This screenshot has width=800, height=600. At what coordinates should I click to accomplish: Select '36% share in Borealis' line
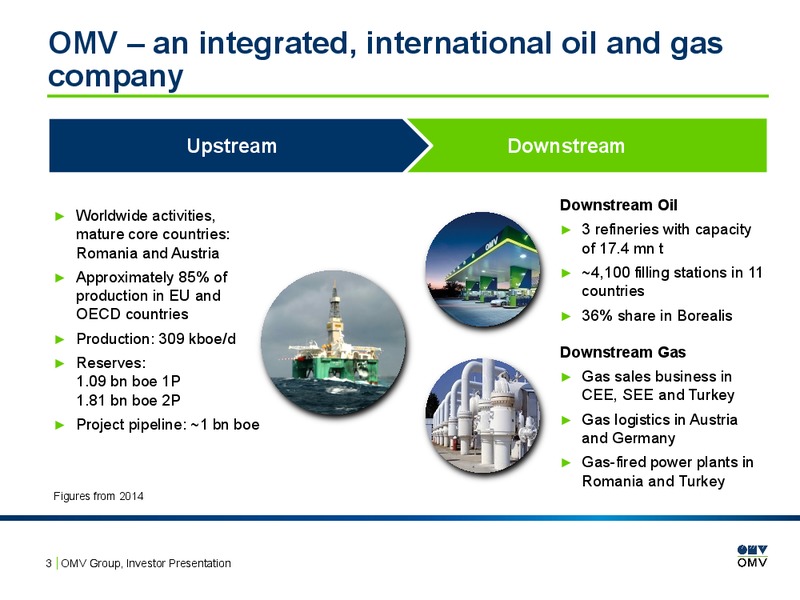pyautogui.click(x=657, y=316)
